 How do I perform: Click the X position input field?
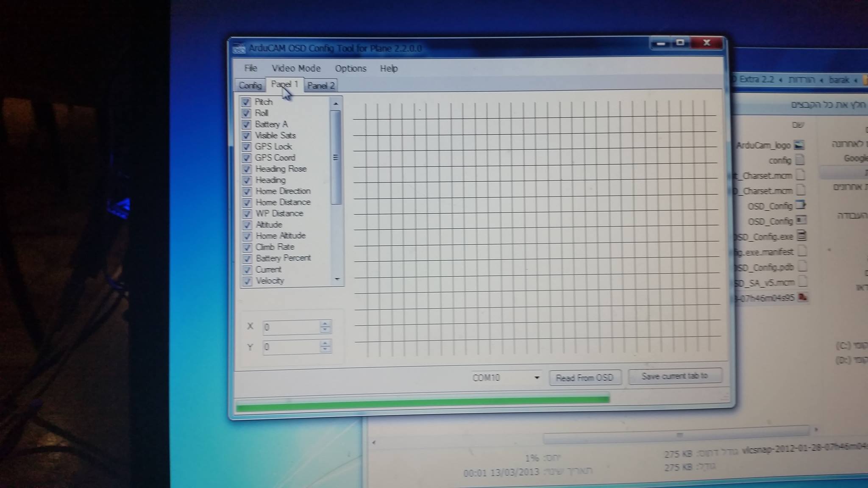coord(291,327)
